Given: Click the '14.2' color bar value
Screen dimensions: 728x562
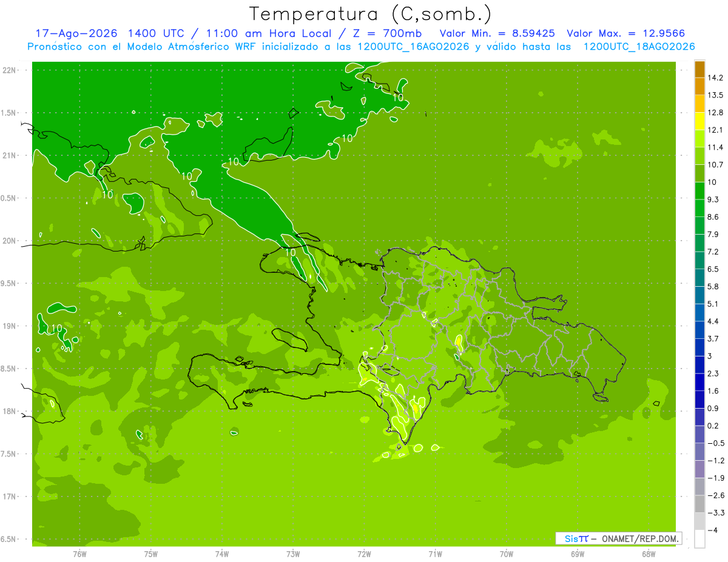Looking at the screenshot, I should point(715,78).
